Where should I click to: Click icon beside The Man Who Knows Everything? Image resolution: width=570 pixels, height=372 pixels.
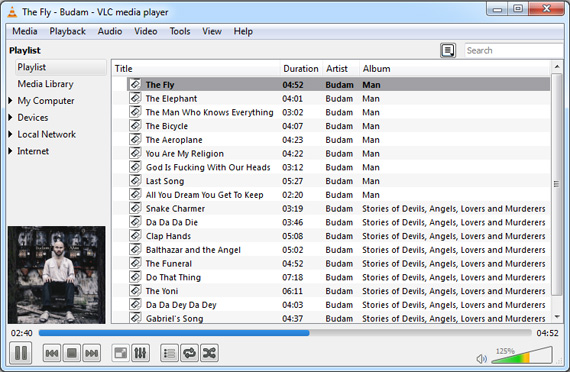(135, 112)
